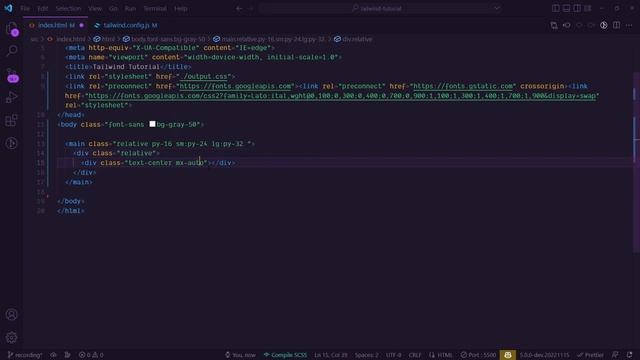
Task: Show errors and warnings count in status bar
Action: click(x=91, y=355)
